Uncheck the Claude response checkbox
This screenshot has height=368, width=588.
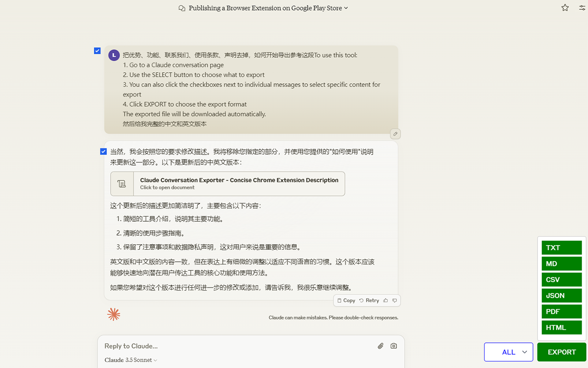coord(103,151)
